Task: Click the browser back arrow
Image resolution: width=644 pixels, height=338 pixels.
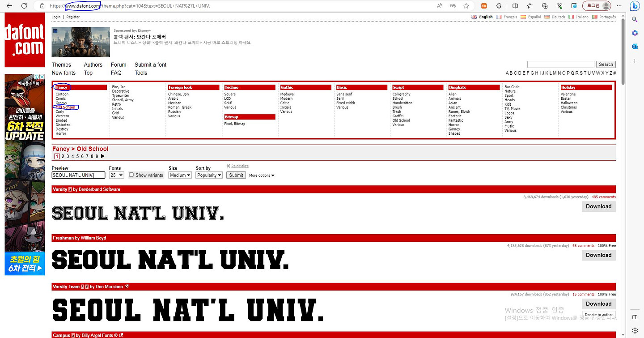Action: click(9, 6)
